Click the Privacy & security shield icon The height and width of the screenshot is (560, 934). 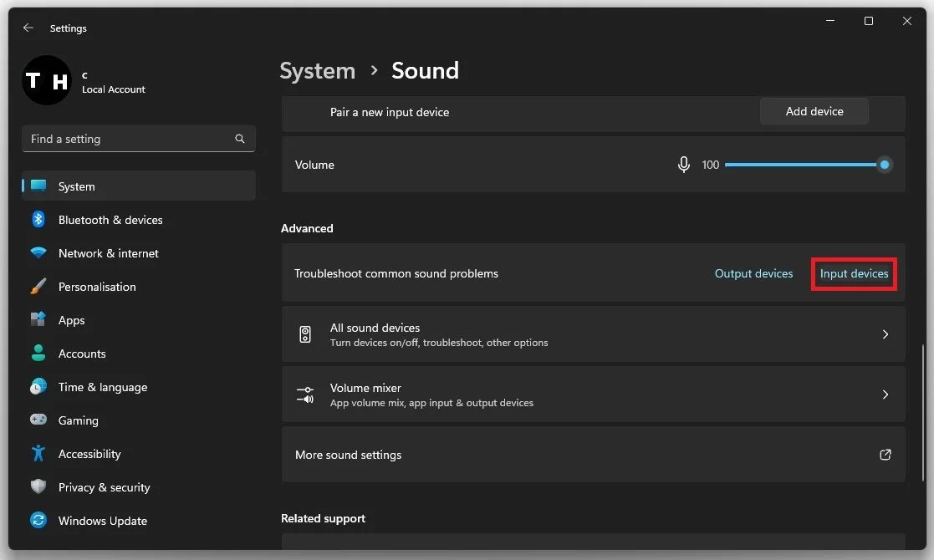[x=38, y=487]
